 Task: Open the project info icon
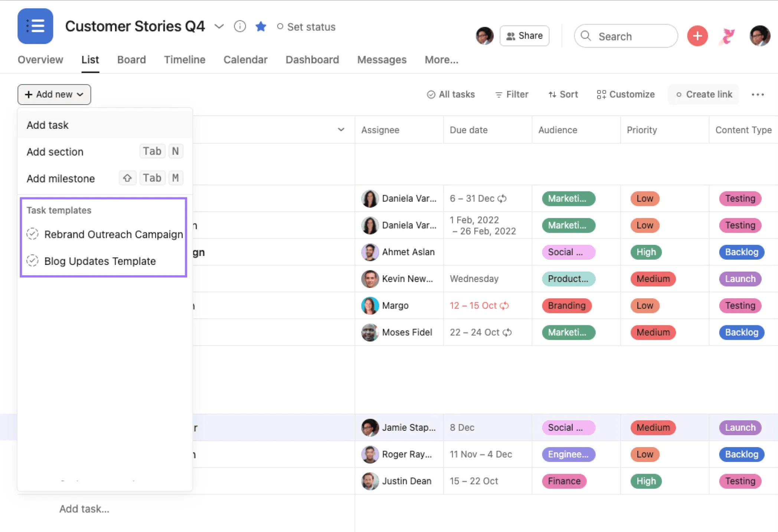[240, 26]
